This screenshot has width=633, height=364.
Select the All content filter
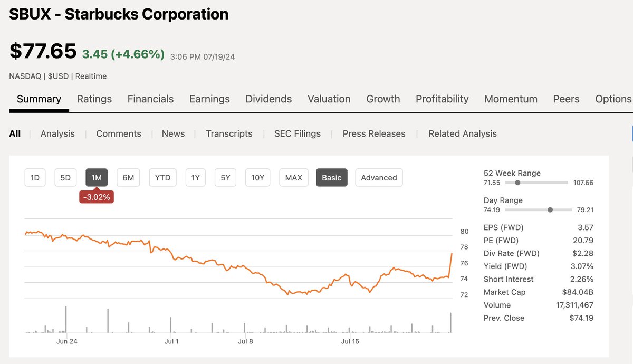point(15,133)
